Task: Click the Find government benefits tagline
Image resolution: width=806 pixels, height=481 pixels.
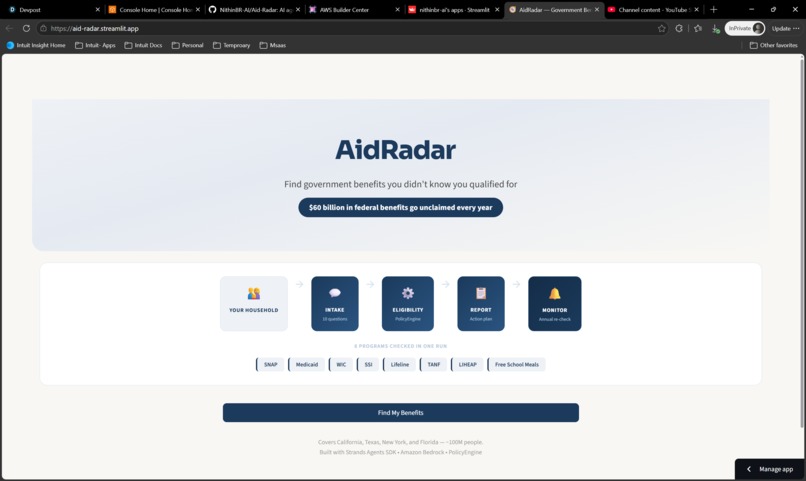Action: click(400, 184)
